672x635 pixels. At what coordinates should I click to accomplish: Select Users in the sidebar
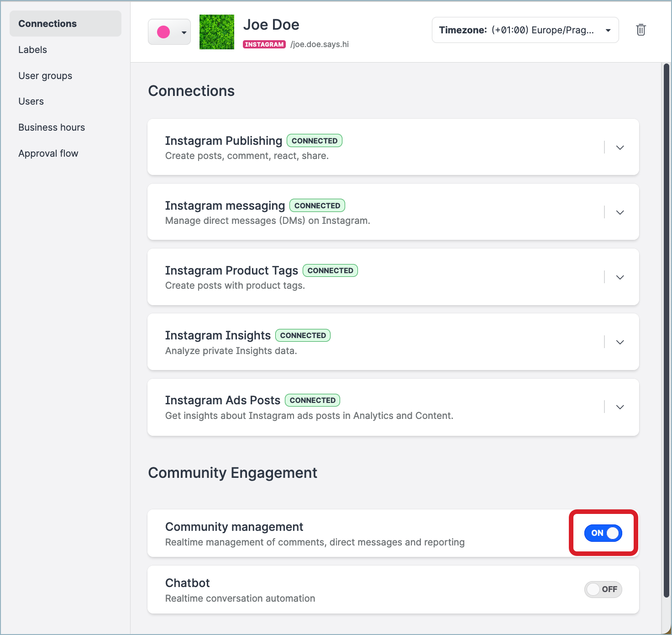pos(31,101)
